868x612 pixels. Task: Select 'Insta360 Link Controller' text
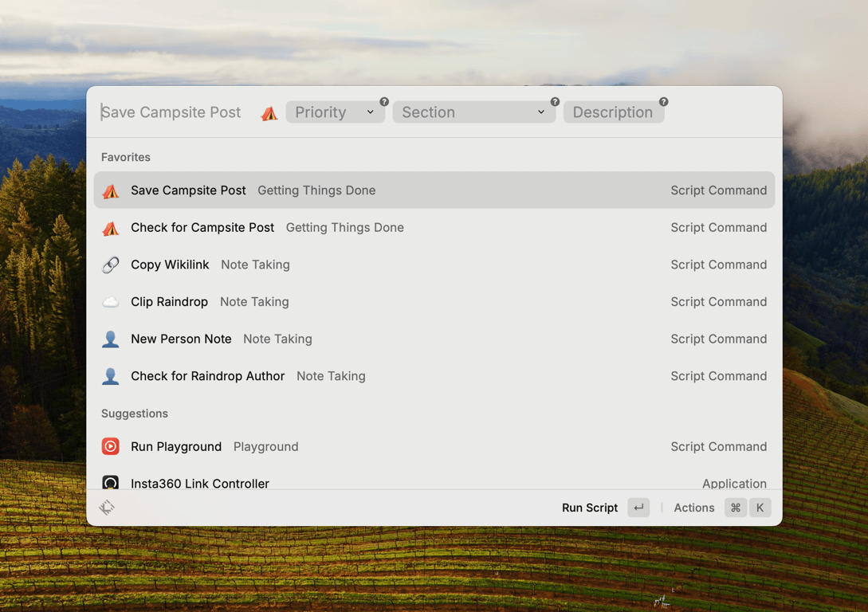click(200, 484)
